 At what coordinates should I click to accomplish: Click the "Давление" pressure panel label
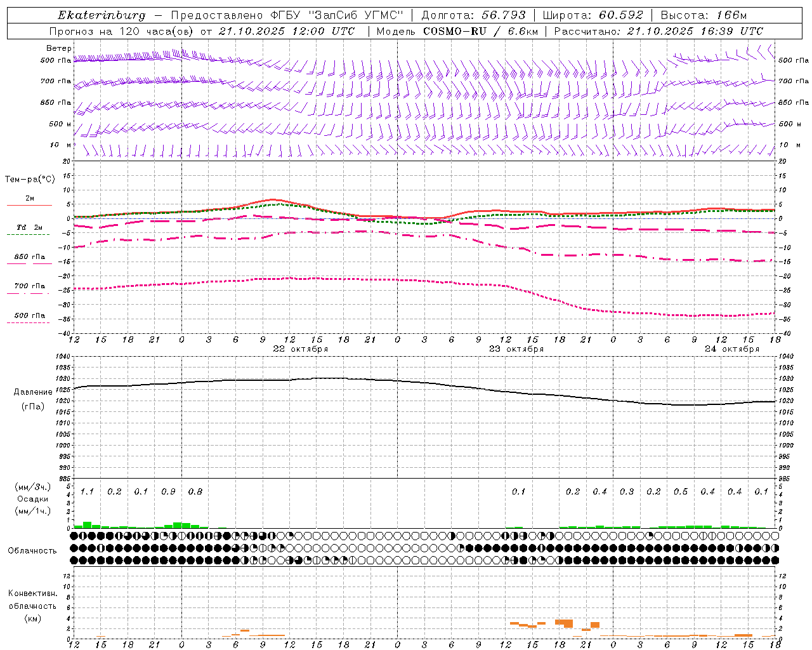(x=33, y=392)
